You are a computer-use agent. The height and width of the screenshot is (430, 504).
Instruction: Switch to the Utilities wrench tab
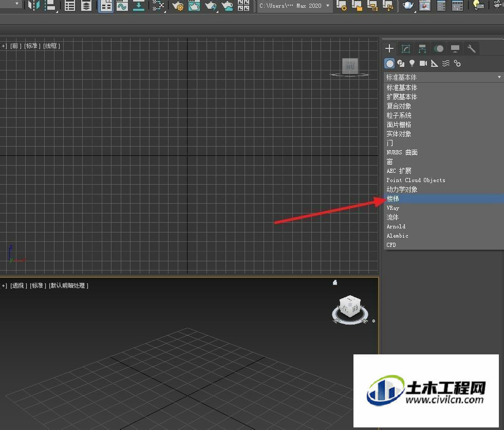coord(472,48)
